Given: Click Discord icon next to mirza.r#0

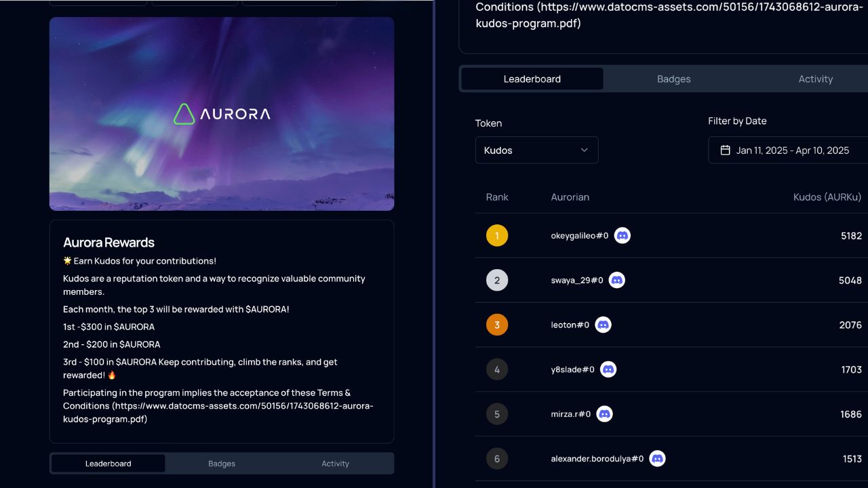Looking at the screenshot, I should (604, 414).
